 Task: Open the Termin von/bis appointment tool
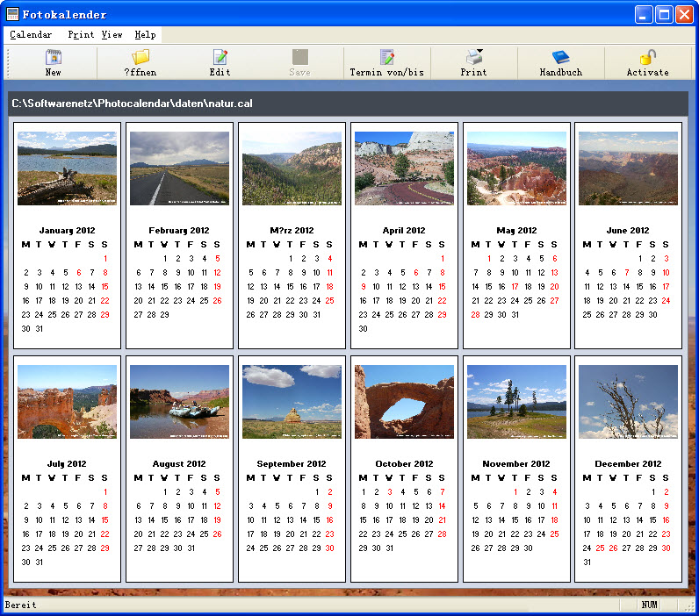click(x=386, y=58)
